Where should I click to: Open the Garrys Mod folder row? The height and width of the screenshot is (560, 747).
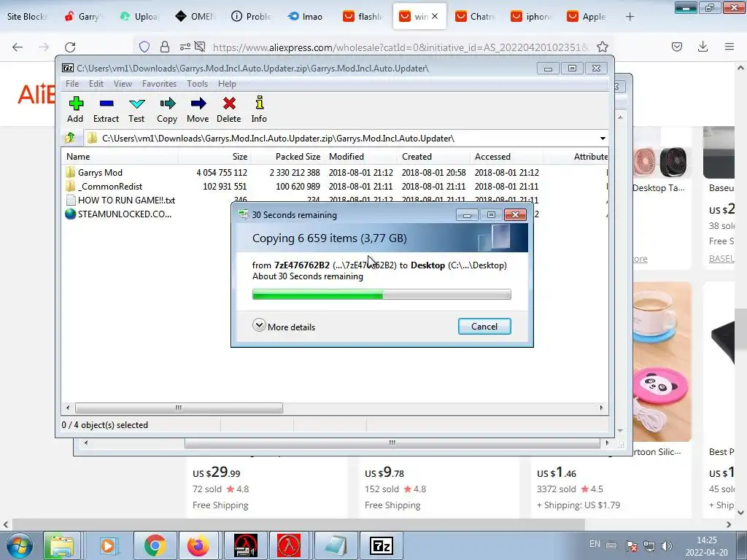click(x=100, y=172)
